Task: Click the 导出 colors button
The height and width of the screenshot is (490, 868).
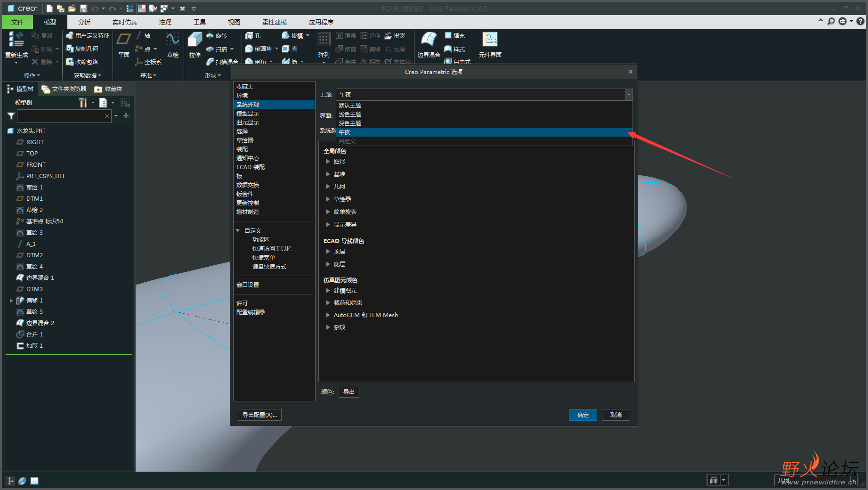Action: pyautogui.click(x=349, y=392)
